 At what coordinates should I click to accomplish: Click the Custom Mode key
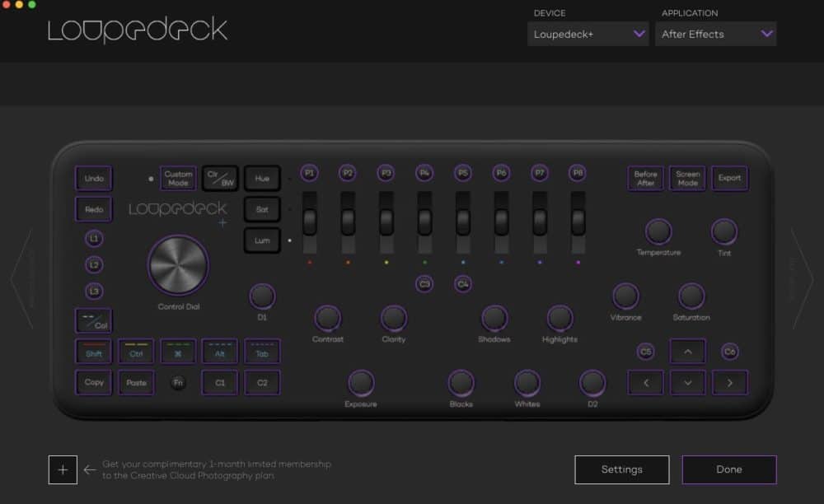178,179
